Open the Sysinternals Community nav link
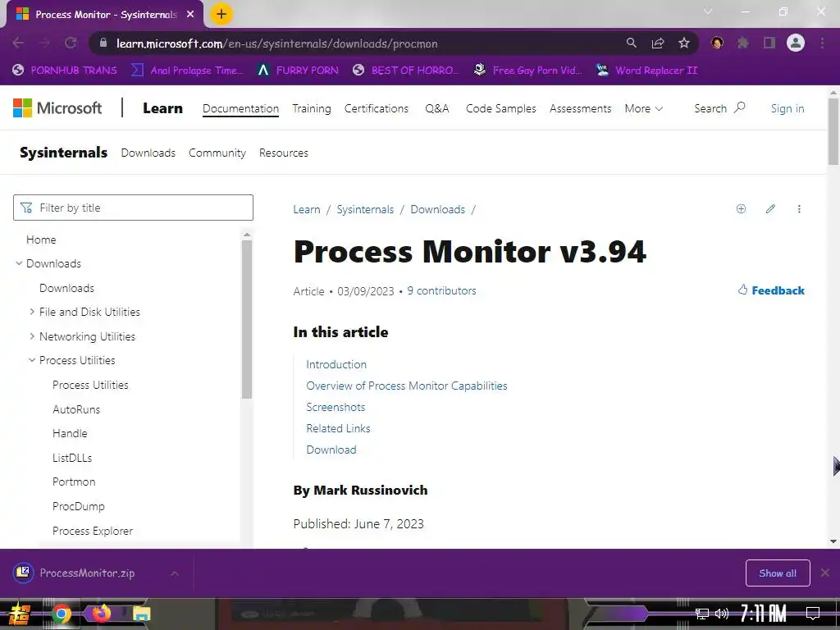The image size is (840, 630). coord(217,153)
